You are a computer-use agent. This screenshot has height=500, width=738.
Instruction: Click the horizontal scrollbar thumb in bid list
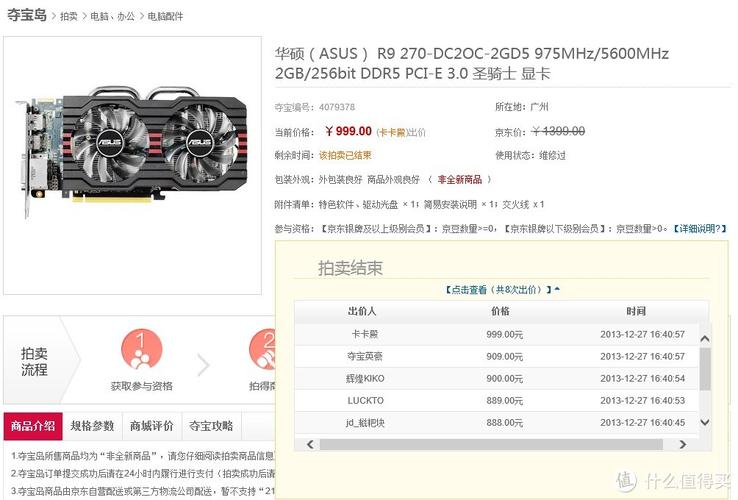[x=491, y=444]
